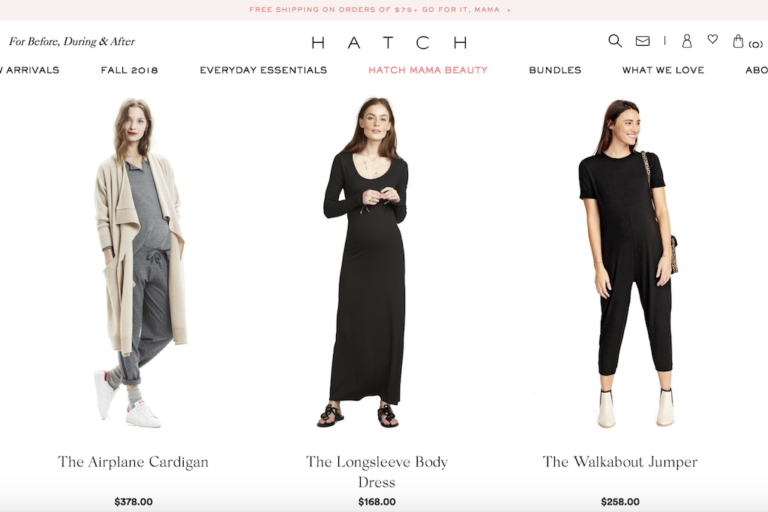Image resolution: width=768 pixels, height=512 pixels.
Task: Open the Airplane Cardigan product photo
Action: coord(140,263)
